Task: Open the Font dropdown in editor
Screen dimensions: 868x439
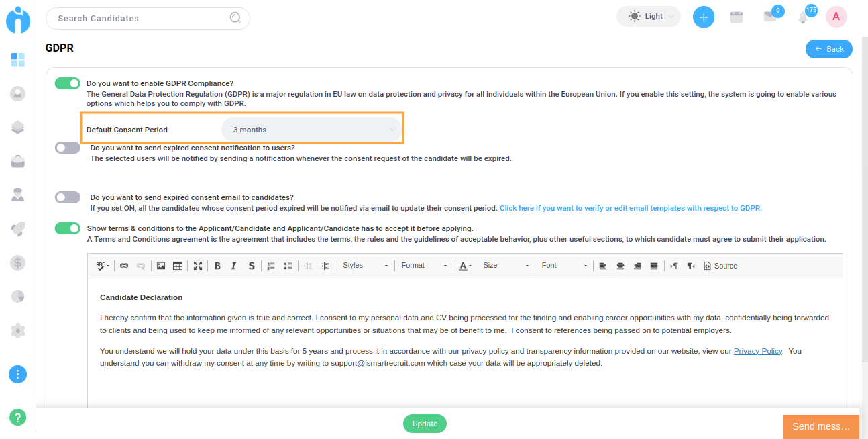Action: 564,266
